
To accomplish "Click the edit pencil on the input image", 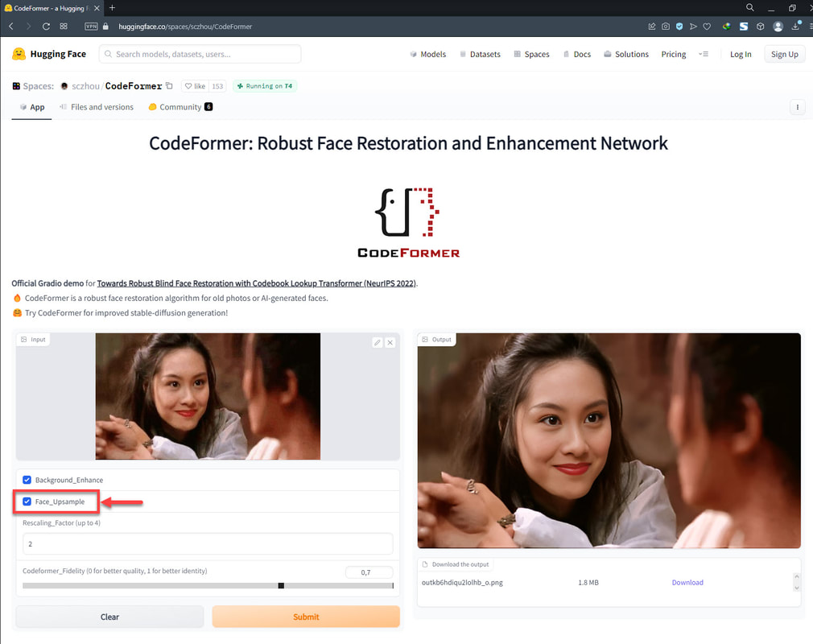I will (x=378, y=343).
